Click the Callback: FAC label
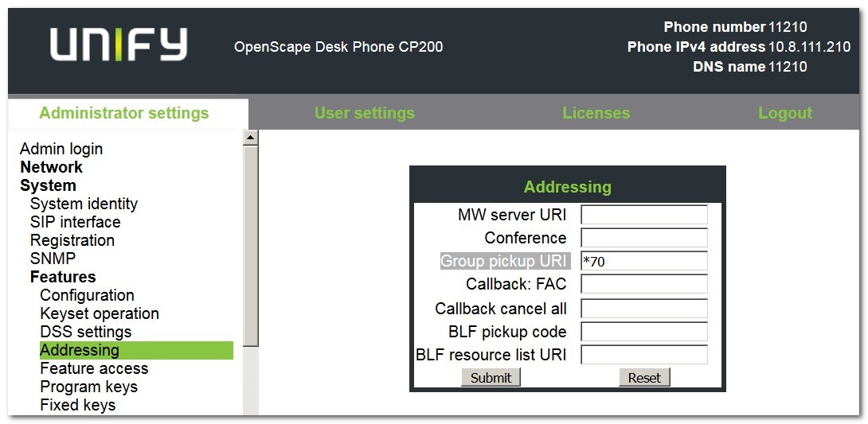Screen dimensions: 868x424 pyautogui.click(x=517, y=284)
